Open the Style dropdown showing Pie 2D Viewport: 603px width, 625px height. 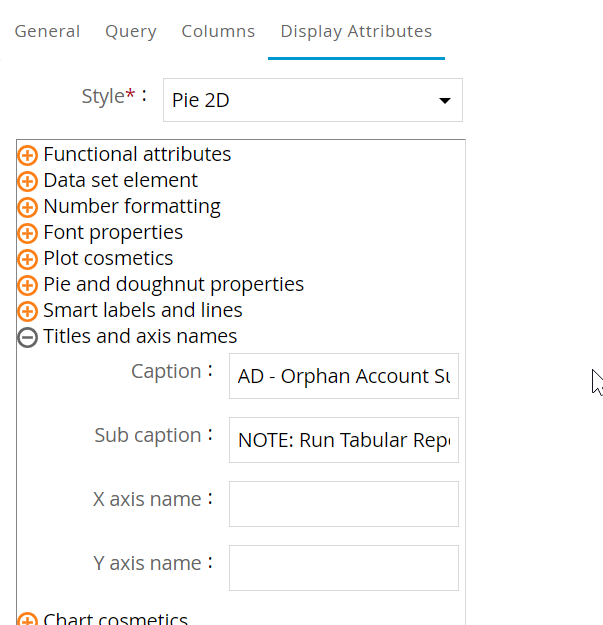[x=300, y=100]
